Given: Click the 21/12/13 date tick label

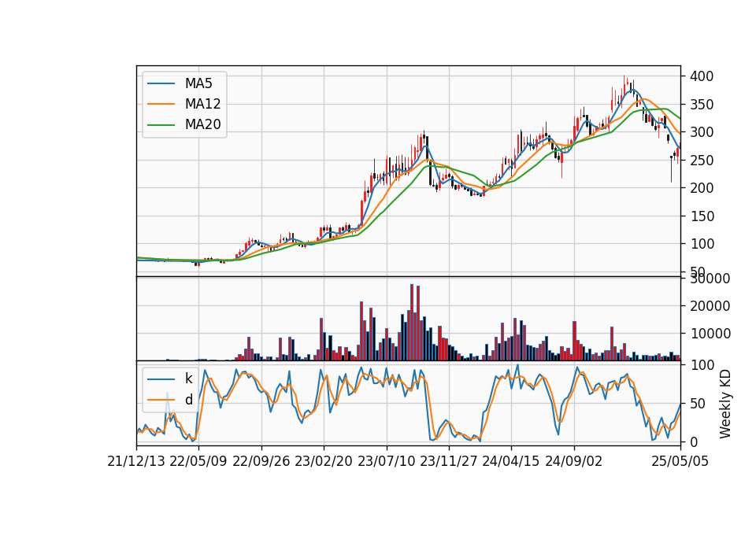Looking at the screenshot, I should coord(136,462).
